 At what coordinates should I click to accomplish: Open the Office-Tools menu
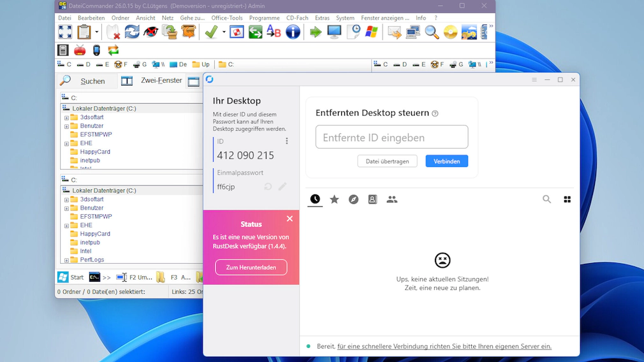coord(227,18)
